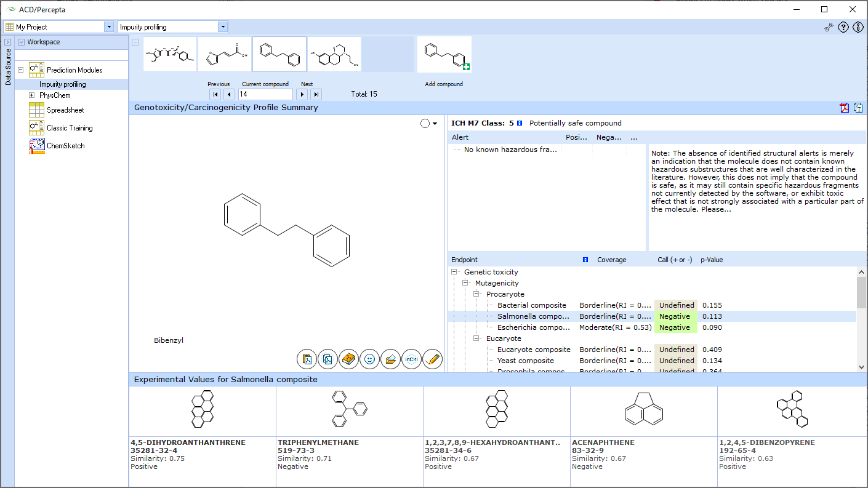Click the wrench settings icon

(x=829, y=27)
